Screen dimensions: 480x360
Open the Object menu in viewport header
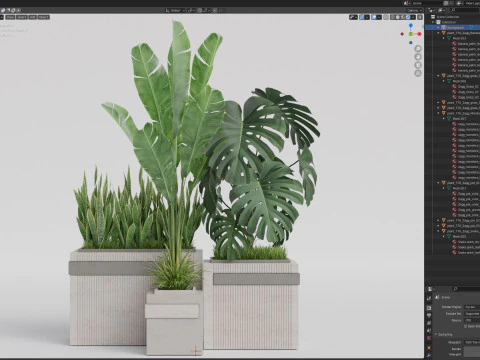(x=43, y=17)
